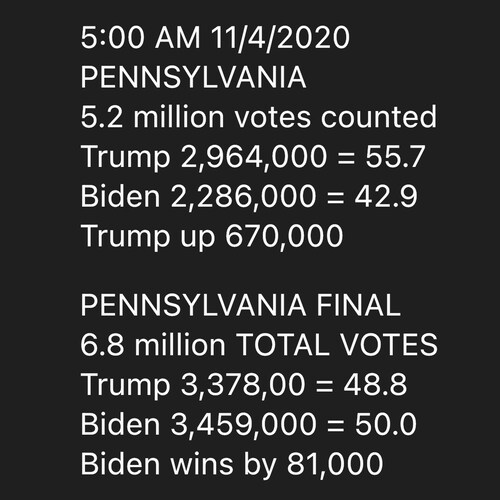Click the first PENNSYLVANIA heading
This screenshot has width=500, height=500.
[x=193, y=77]
